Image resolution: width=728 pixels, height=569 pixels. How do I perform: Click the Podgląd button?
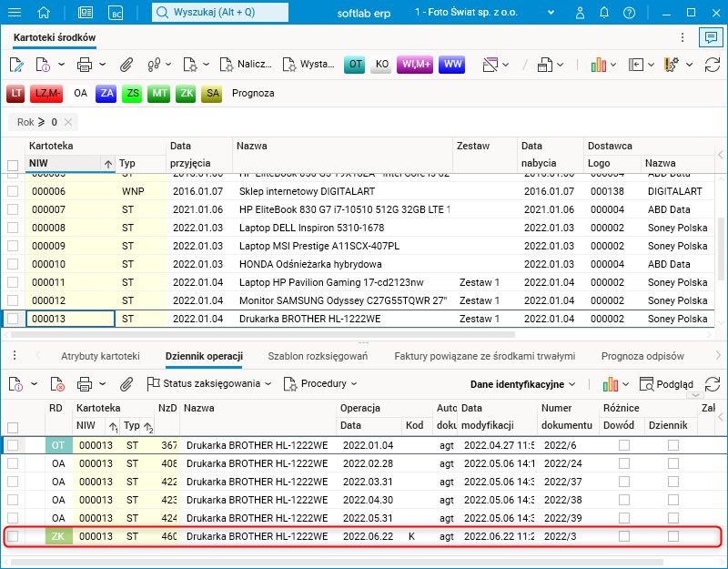[x=667, y=384]
